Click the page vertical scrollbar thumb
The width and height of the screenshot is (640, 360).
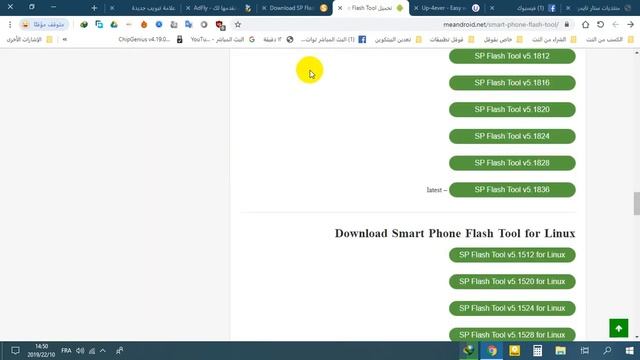pyautogui.click(x=637, y=203)
